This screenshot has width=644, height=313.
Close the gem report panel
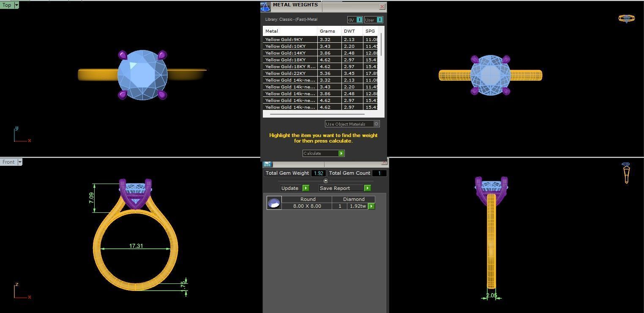(x=384, y=162)
